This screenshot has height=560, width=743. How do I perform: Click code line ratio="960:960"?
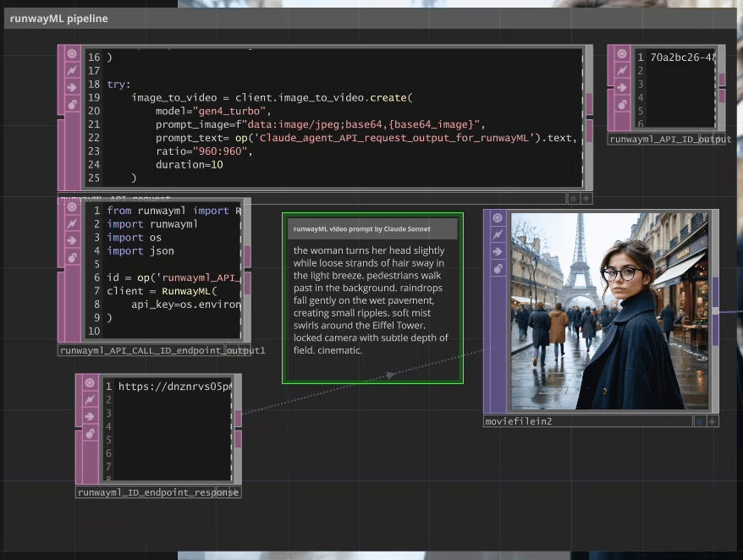(x=204, y=151)
